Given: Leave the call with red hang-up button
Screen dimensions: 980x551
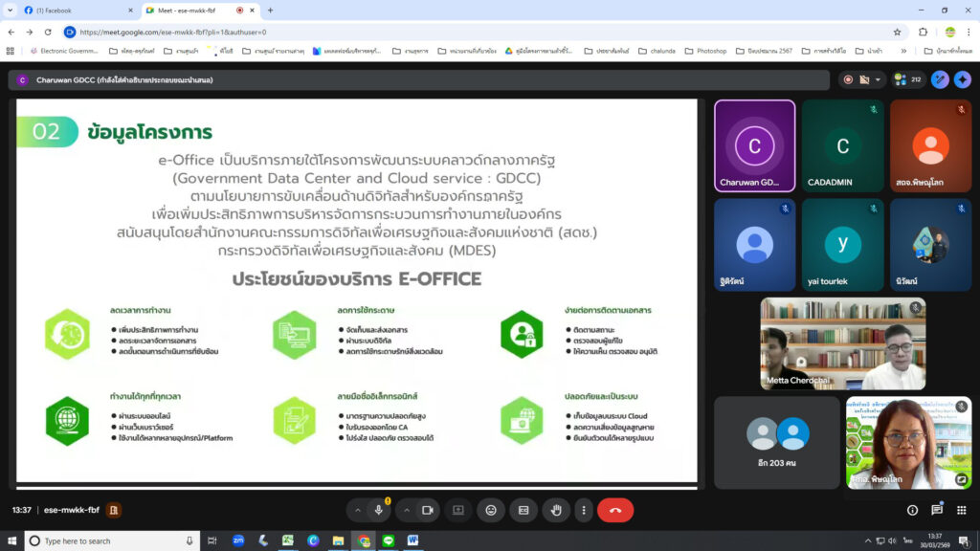Looking at the screenshot, I should click(x=615, y=510).
